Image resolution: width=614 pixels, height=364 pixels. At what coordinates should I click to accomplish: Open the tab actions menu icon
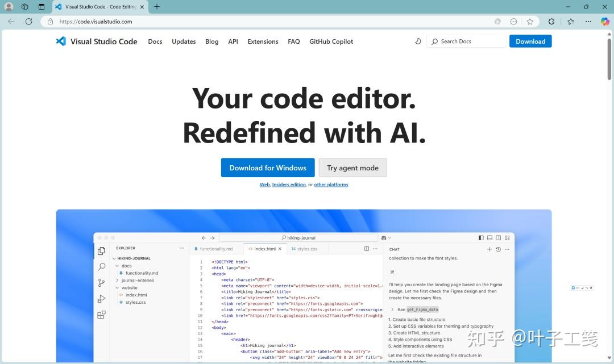42,7
